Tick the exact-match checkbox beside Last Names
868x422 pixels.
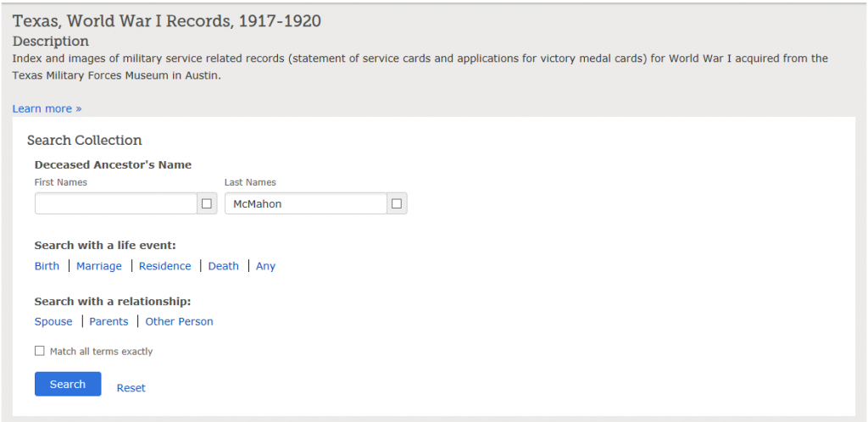(397, 203)
